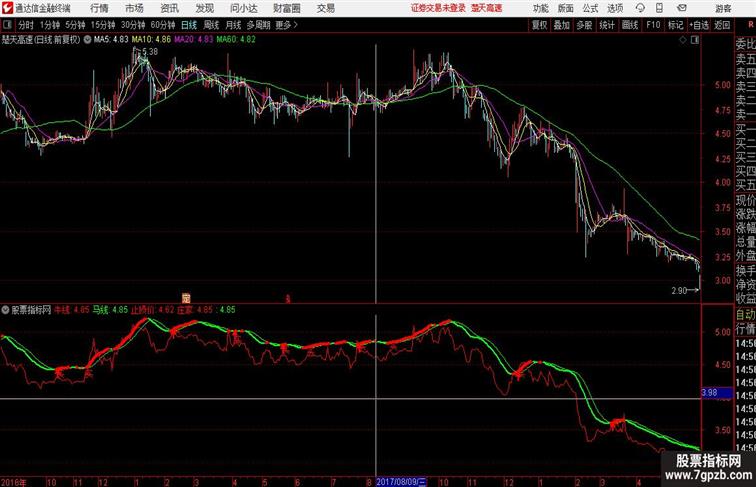Expand 更多 periods chevron
This screenshot has width=756, height=487.
tap(296, 25)
